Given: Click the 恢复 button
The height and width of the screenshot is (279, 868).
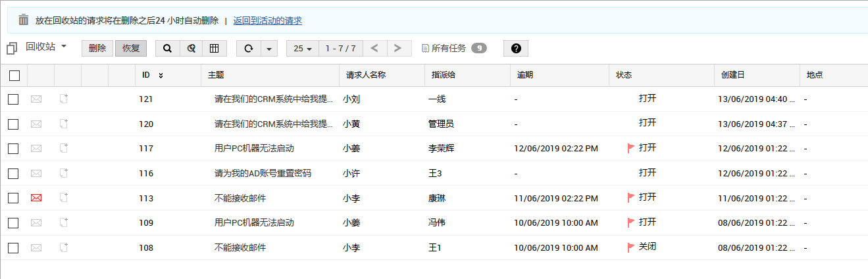Looking at the screenshot, I should point(131,49).
